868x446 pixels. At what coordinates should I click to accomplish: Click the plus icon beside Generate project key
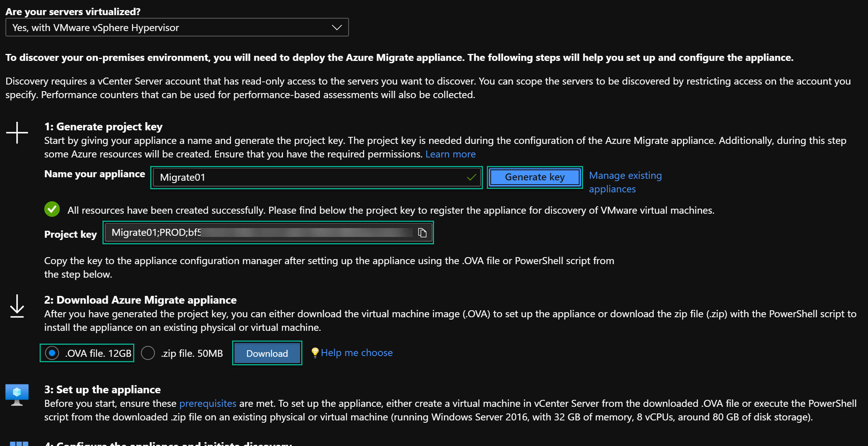click(x=17, y=133)
